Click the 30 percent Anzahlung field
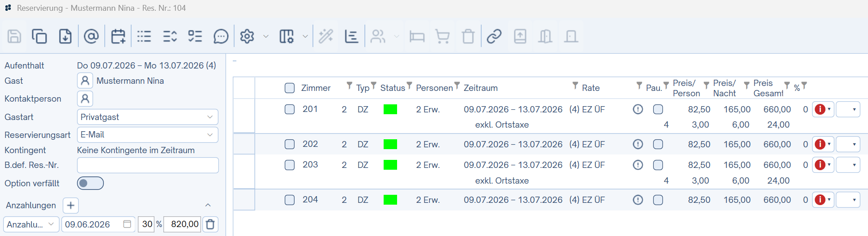 click(147, 224)
